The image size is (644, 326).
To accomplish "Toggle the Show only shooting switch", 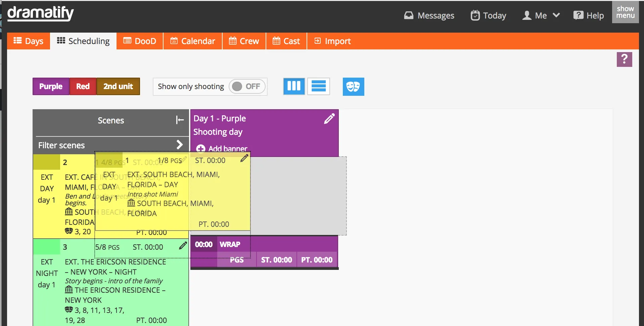I will tap(247, 86).
